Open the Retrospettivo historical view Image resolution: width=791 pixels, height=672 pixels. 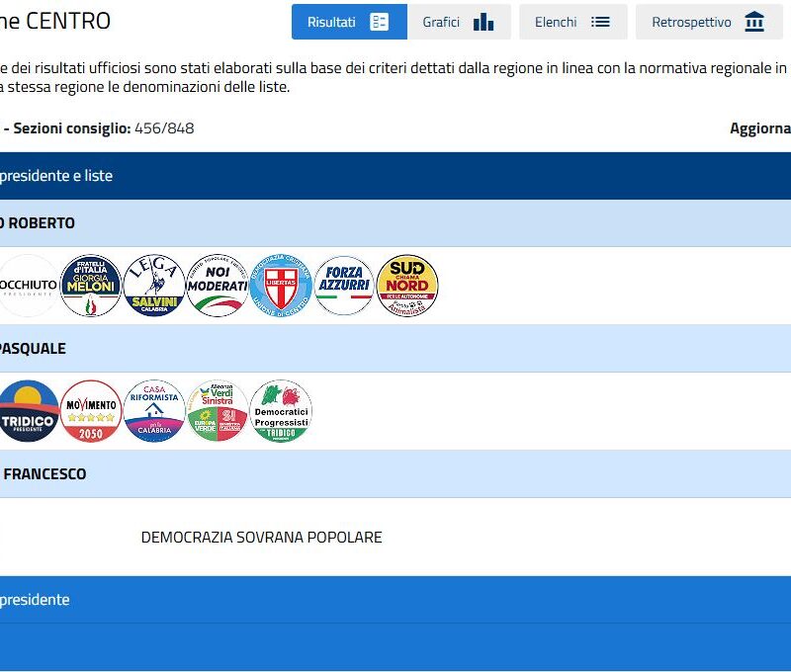click(x=708, y=22)
